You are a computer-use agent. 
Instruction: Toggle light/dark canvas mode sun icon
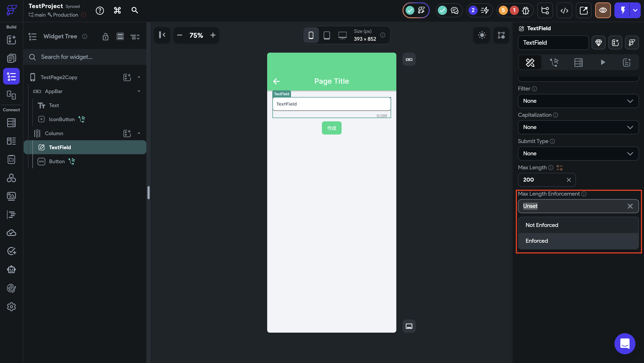pos(482,35)
